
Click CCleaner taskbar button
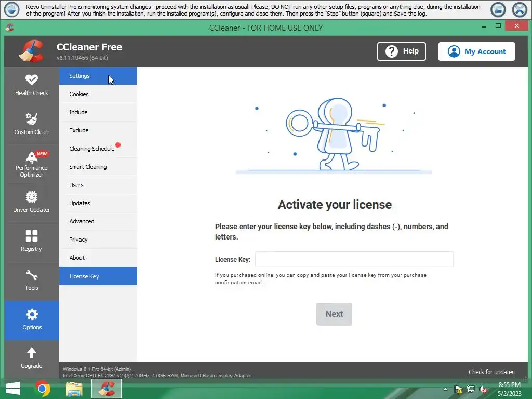coord(107,389)
